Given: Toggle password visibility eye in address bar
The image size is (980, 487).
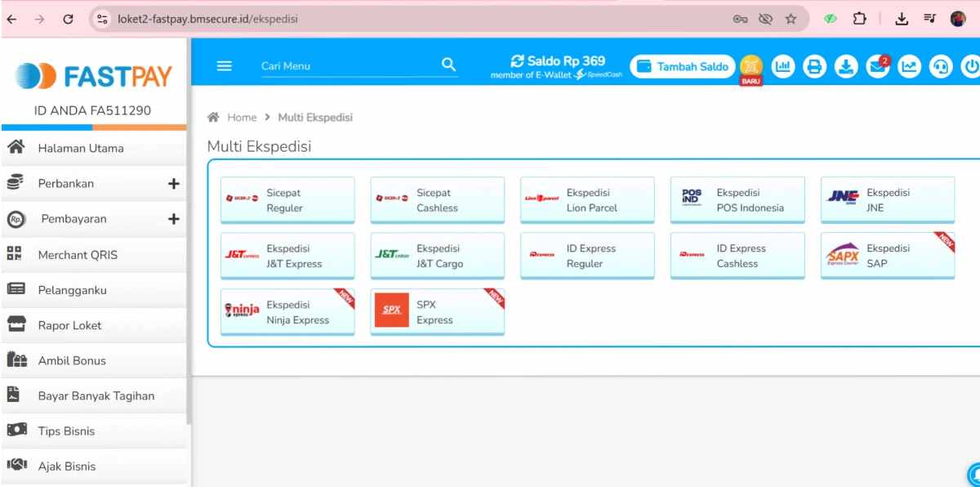Looking at the screenshot, I should tap(766, 17).
